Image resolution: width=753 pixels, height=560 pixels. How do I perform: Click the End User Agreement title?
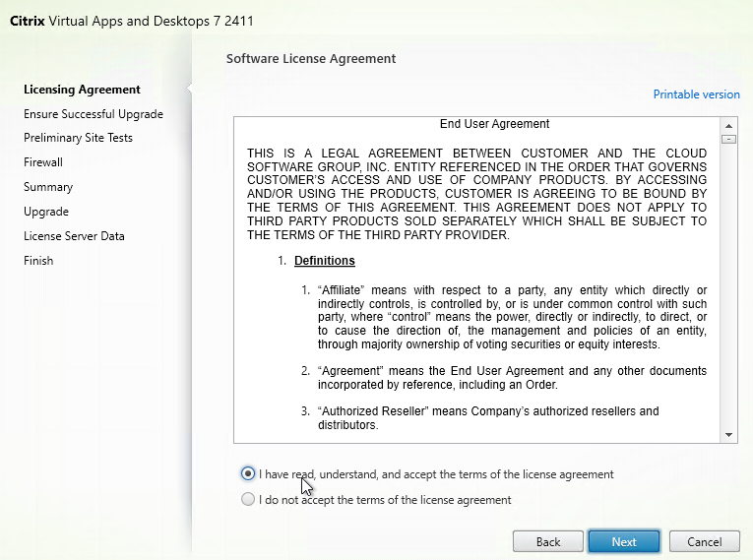click(495, 124)
